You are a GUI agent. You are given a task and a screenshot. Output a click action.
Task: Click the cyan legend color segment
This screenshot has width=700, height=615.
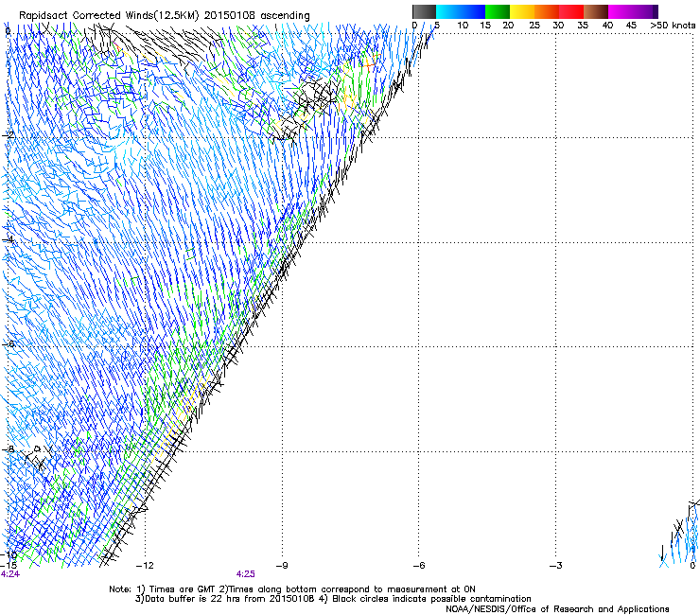(448, 11)
